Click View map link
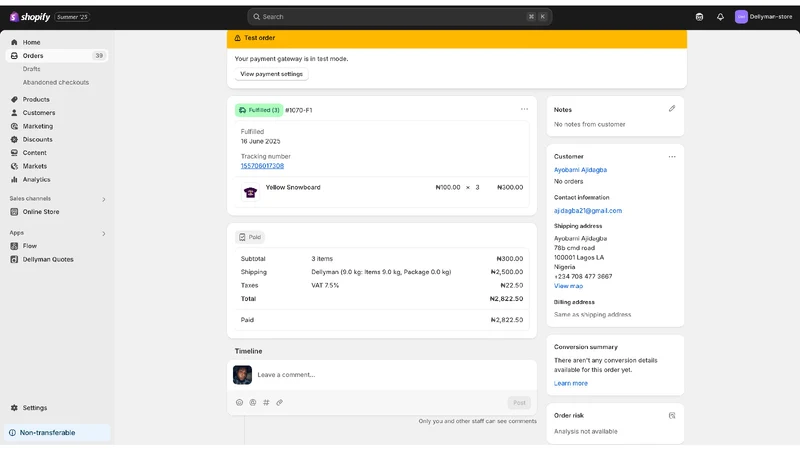The width and height of the screenshot is (800, 450). click(x=568, y=286)
